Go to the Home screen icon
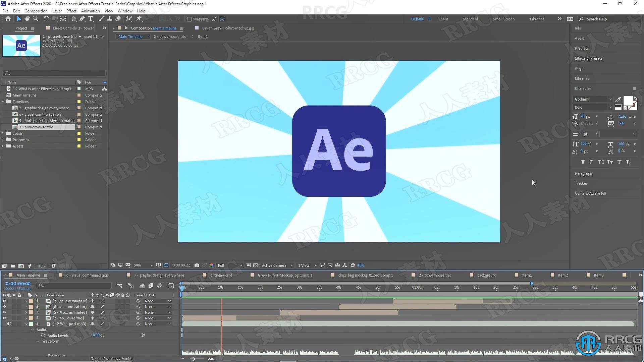The width and height of the screenshot is (644, 362). (x=8, y=19)
